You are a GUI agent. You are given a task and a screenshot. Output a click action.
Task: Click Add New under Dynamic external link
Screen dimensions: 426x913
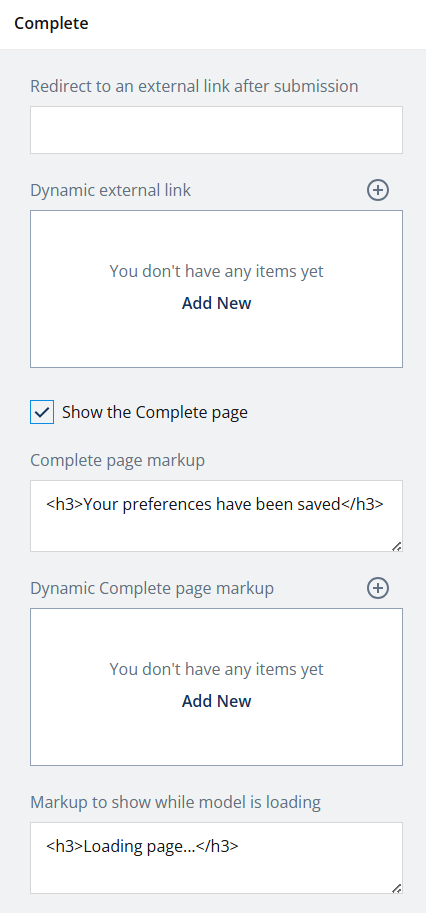[x=216, y=303]
